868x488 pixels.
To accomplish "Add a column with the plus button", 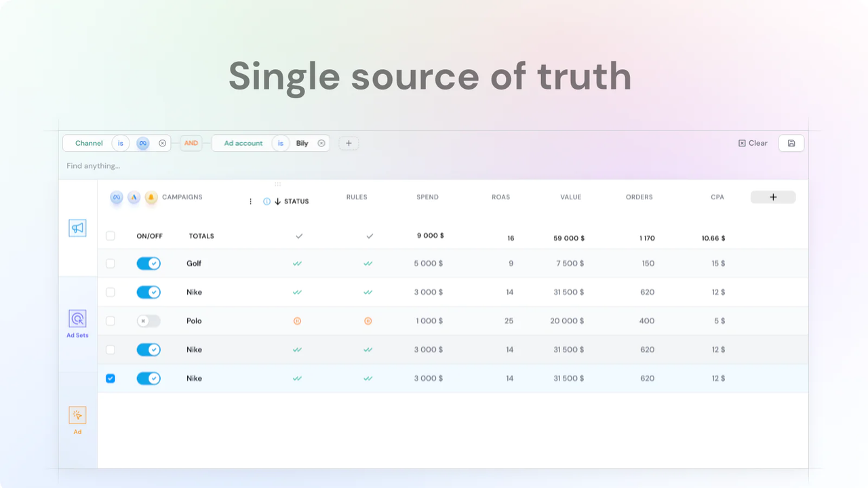I will point(773,197).
